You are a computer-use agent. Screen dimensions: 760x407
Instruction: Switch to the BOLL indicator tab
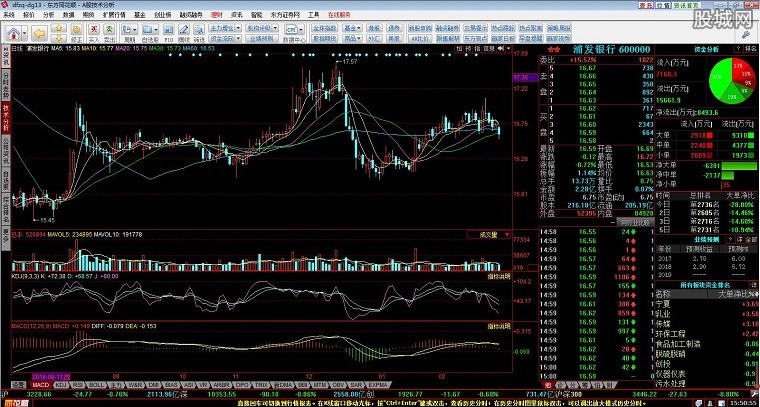click(x=99, y=385)
